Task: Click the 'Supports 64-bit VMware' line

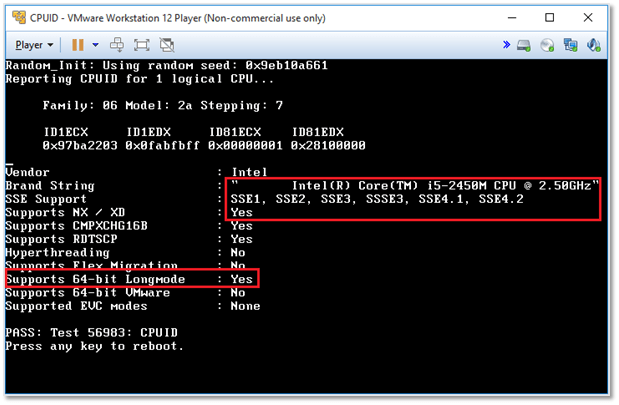Action: pos(125,293)
